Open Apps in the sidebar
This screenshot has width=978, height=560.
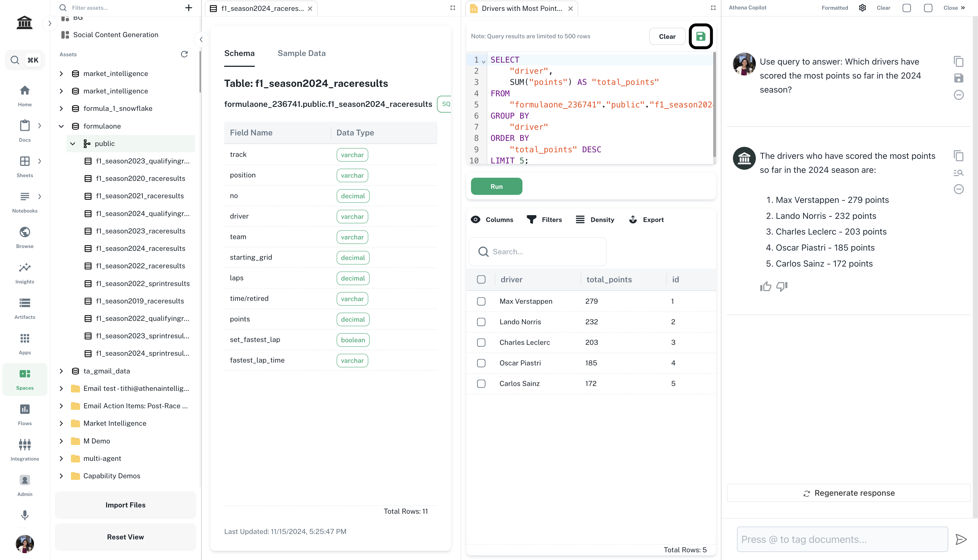coord(25,343)
